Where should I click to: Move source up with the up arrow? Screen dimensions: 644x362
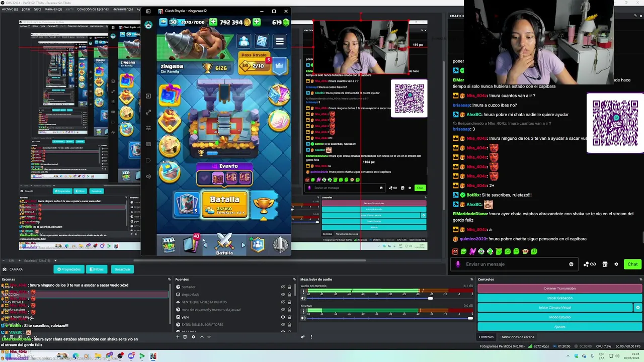click(202, 337)
